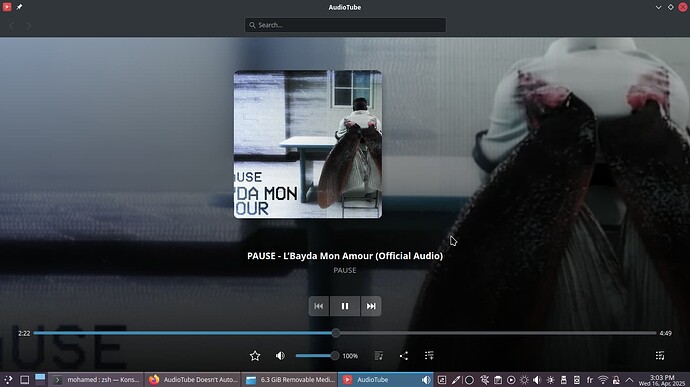690x387 pixels.
Task: Pause the current track
Action: click(x=345, y=306)
